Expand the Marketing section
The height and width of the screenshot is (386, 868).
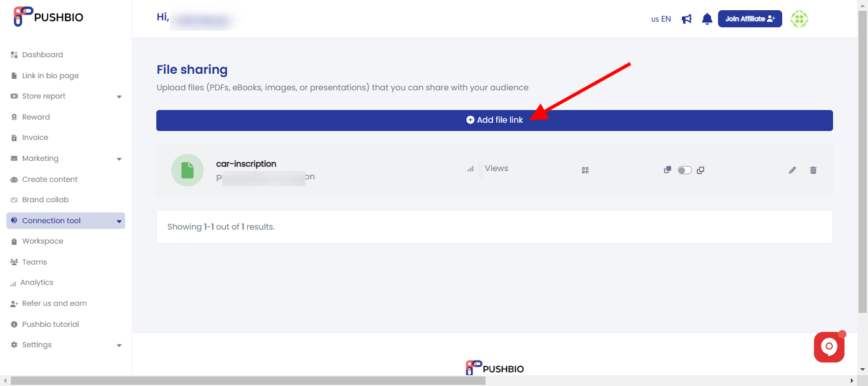click(65, 158)
